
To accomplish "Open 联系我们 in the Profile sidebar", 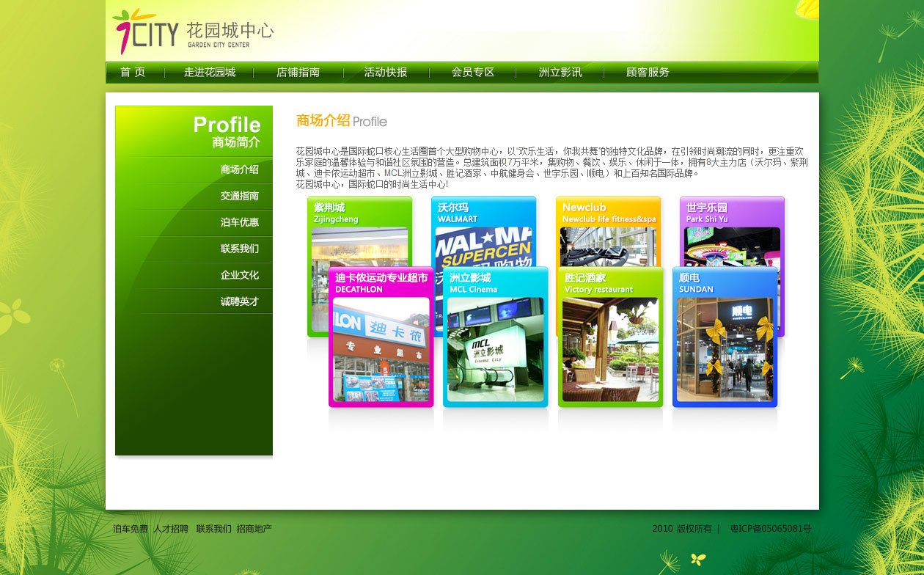I will tap(239, 249).
